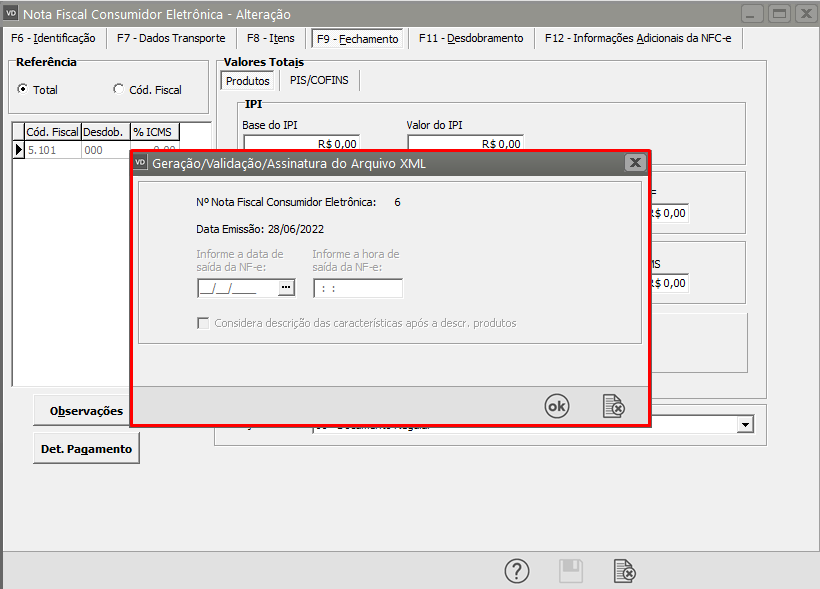Click the VD icon in the XML dialog title
The image size is (820, 589).
[x=140, y=162]
